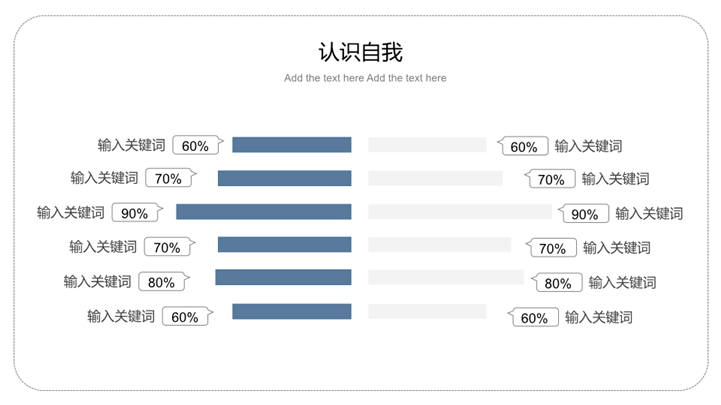Click 输入关键词 label beside left 80% callout

pos(97,282)
